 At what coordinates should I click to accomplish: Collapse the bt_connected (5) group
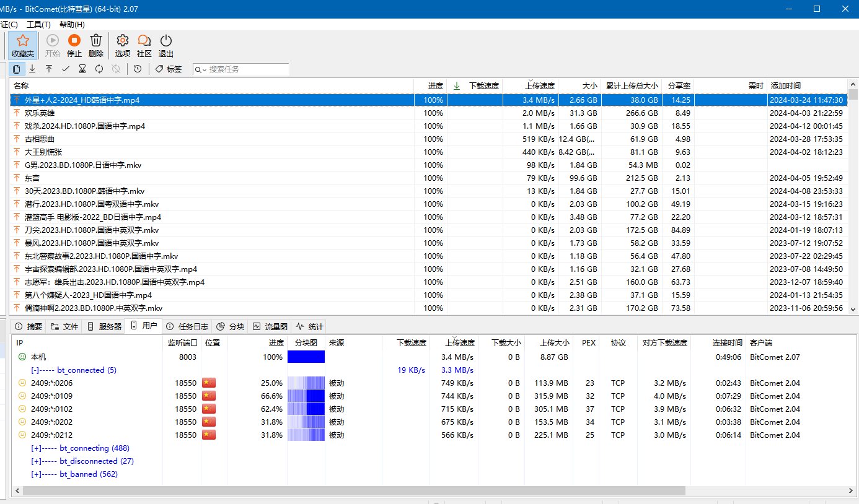click(74, 370)
